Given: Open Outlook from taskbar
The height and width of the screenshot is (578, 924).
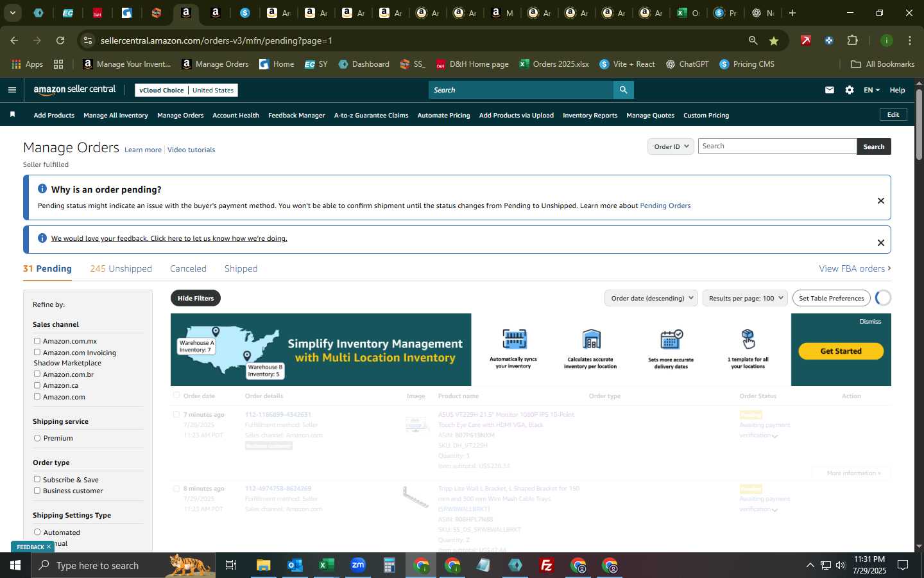Looking at the screenshot, I should 295,565.
